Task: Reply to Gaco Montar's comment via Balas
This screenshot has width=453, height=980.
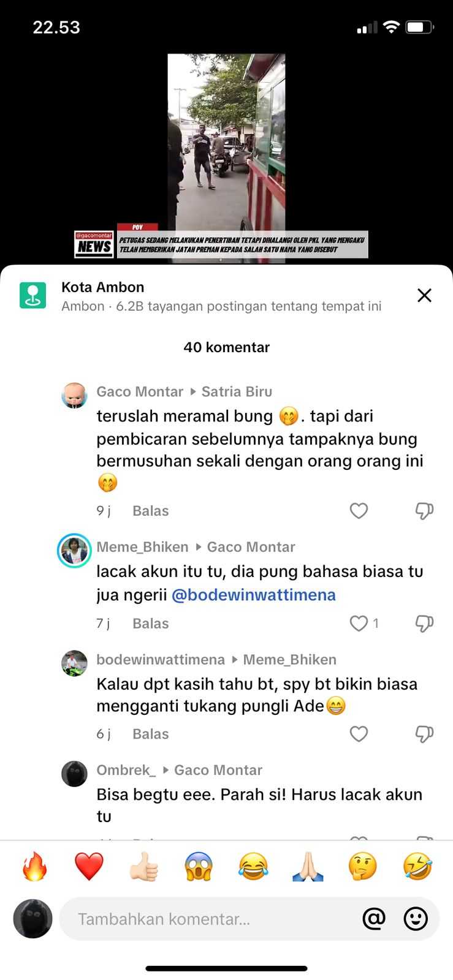Action: tap(150, 511)
